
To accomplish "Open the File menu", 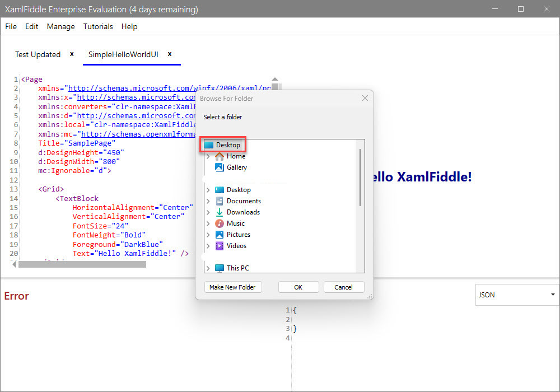I will pyautogui.click(x=11, y=26).
